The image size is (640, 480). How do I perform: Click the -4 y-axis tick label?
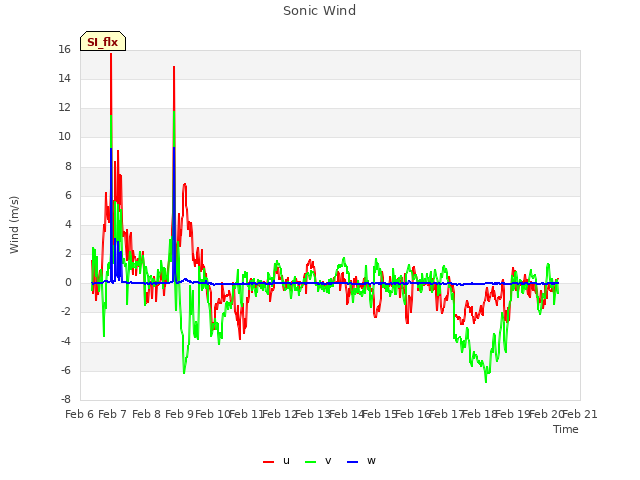(66, 341)
